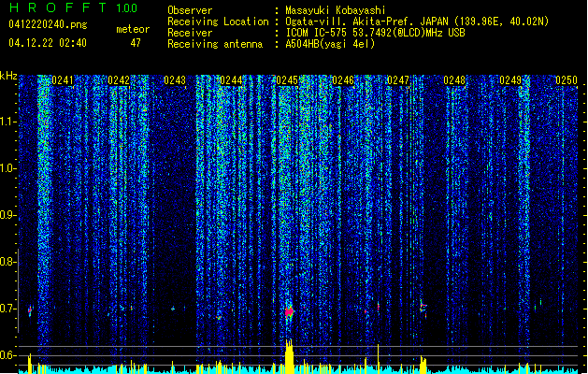Click the HROFFT 1.0.0 title text
588x374 pixels.
(x=73, y=7)
